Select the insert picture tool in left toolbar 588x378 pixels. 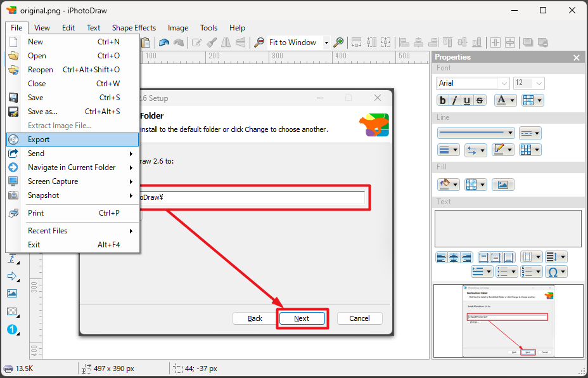point(12,294)
